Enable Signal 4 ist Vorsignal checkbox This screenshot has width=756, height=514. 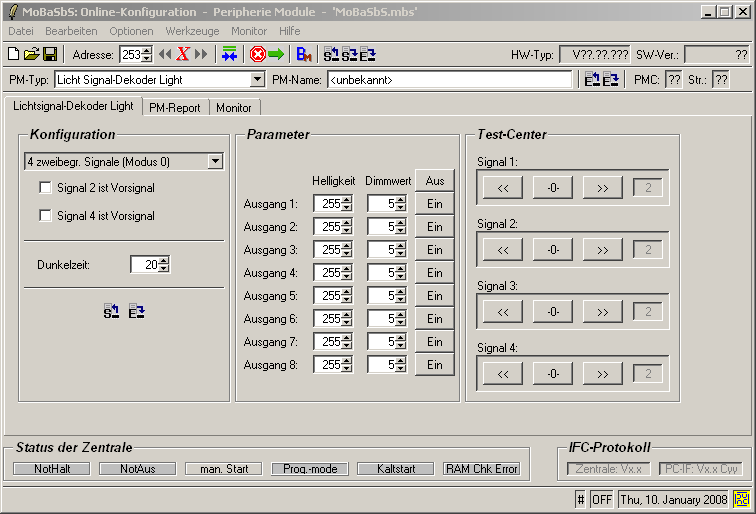(x=45, y=216)
